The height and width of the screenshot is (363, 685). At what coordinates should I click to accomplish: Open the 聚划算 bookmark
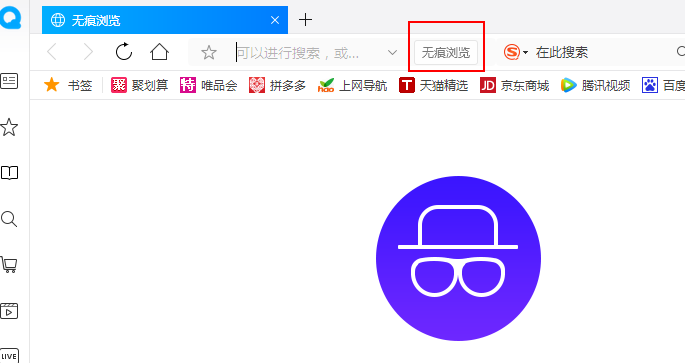[x=139, y=85]
